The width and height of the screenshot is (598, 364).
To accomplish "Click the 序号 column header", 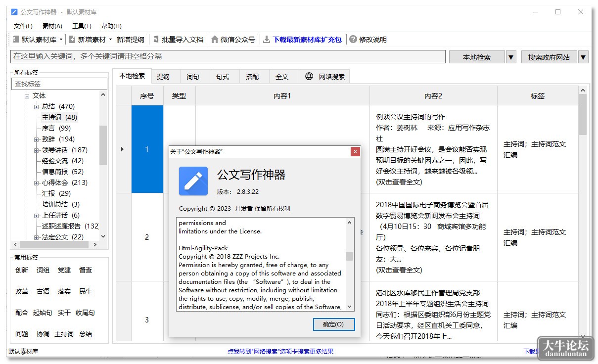I will pyautogui.click(x=147, y=96).
